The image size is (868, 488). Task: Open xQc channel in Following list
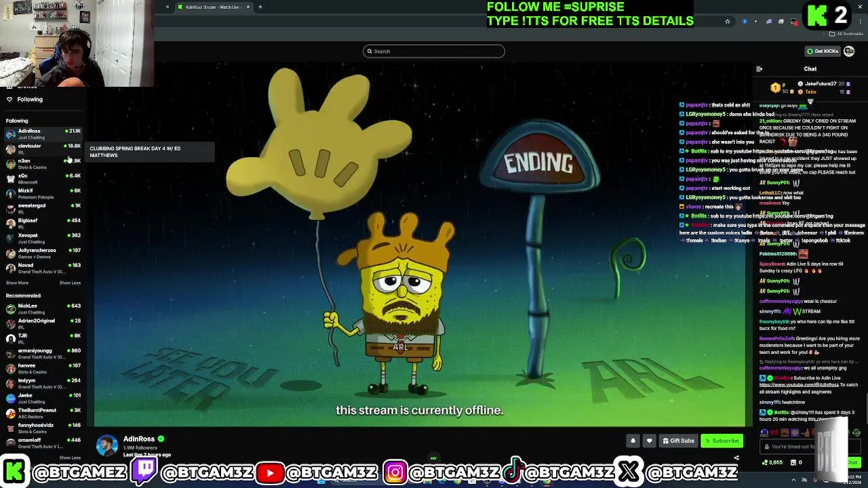[43, 178]
